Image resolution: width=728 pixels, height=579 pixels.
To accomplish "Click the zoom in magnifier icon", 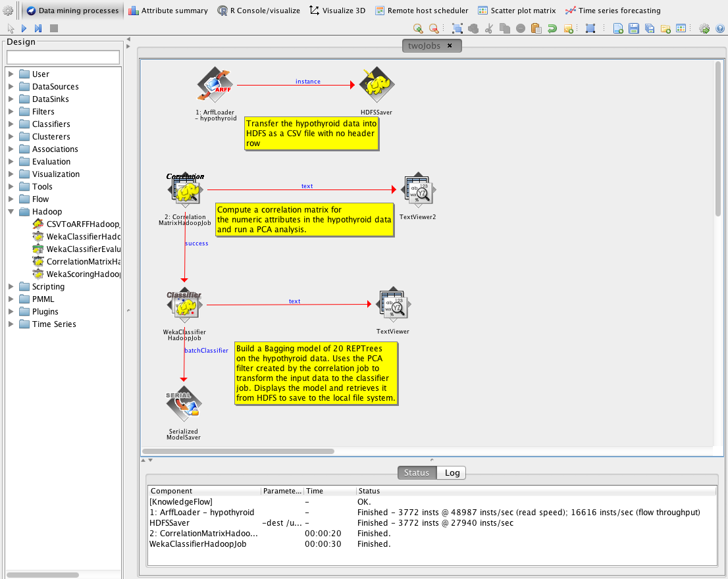I will coord(418,29).
